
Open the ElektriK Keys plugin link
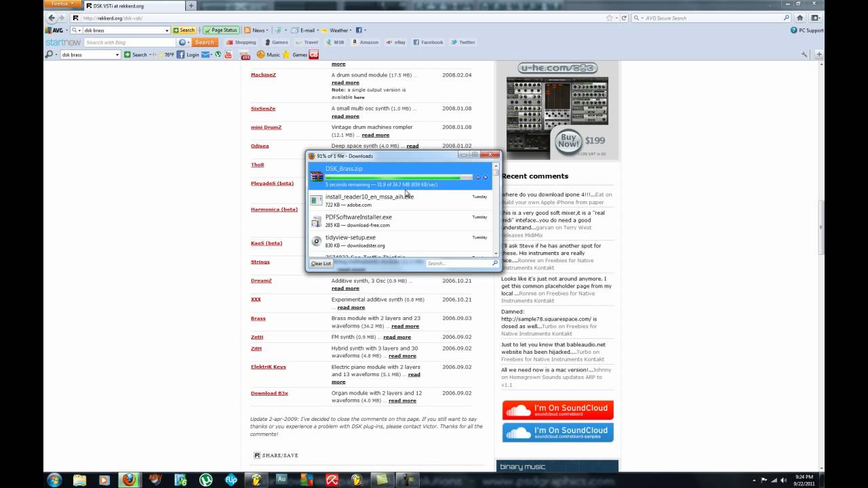coord(269,367)
